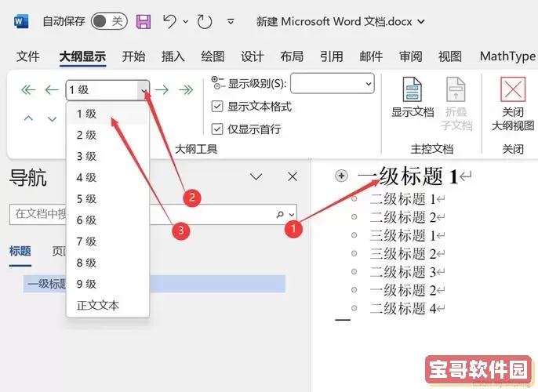Collapse the outline level combo box arrow
538x392 pixels.
coord(144,90)
